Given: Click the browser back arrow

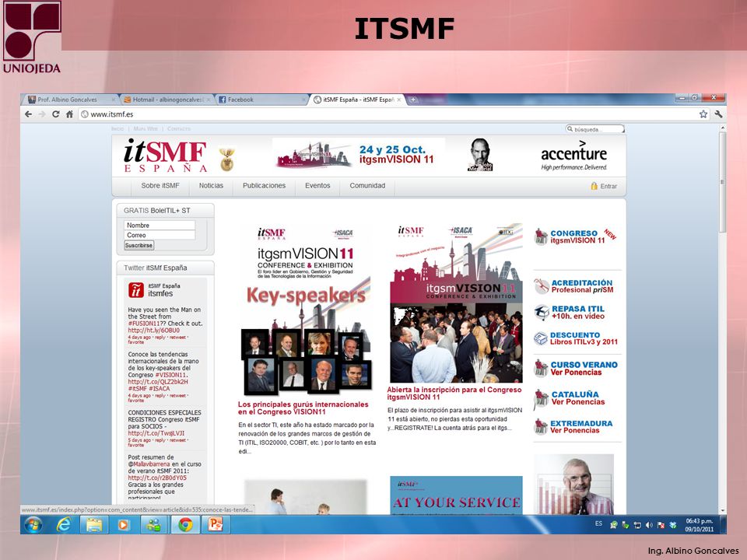Looking at the screenshot, I should pyautogui.click(x=29, y=114).
